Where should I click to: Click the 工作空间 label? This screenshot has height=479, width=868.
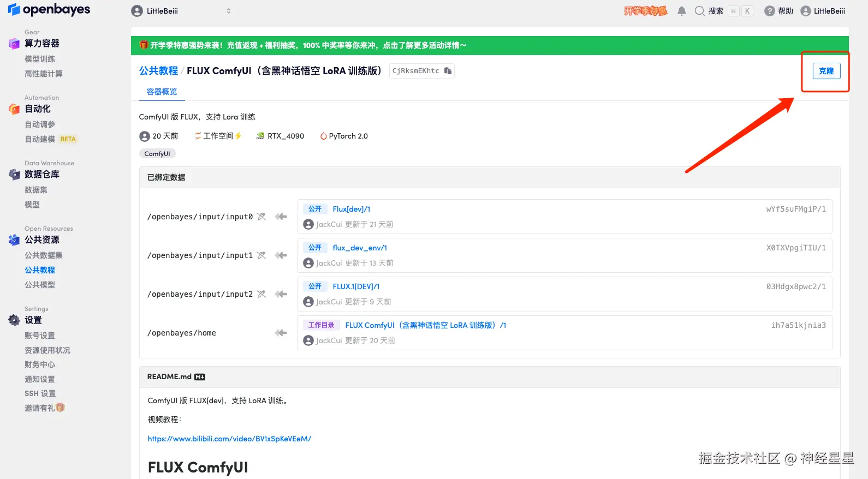(x=218, y=136)
